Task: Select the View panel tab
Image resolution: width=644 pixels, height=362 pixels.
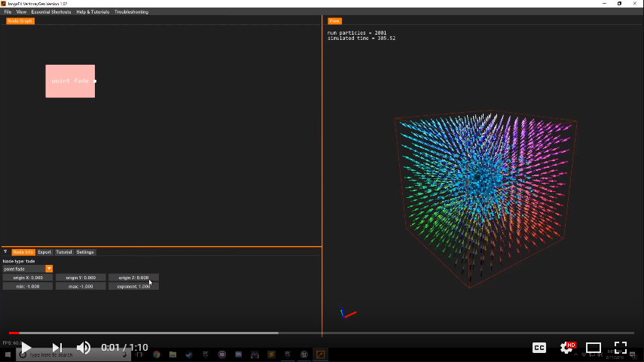Action: coord(334,21)
